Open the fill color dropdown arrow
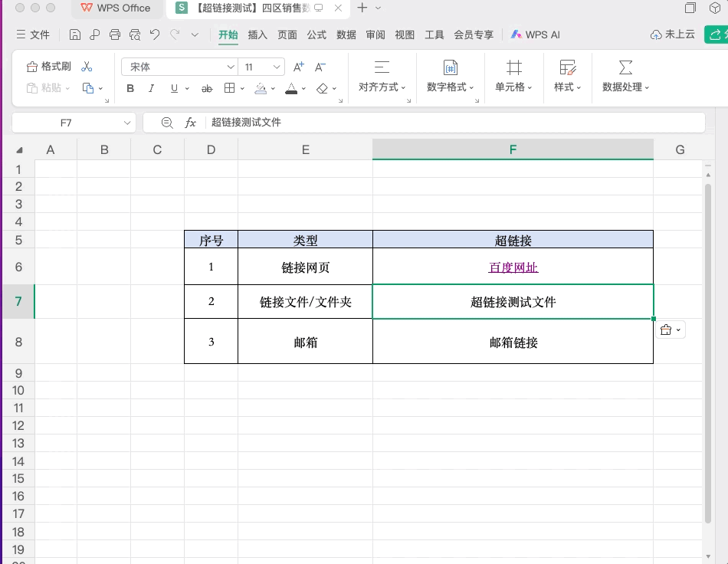The image size is (728, 564). 273,88
